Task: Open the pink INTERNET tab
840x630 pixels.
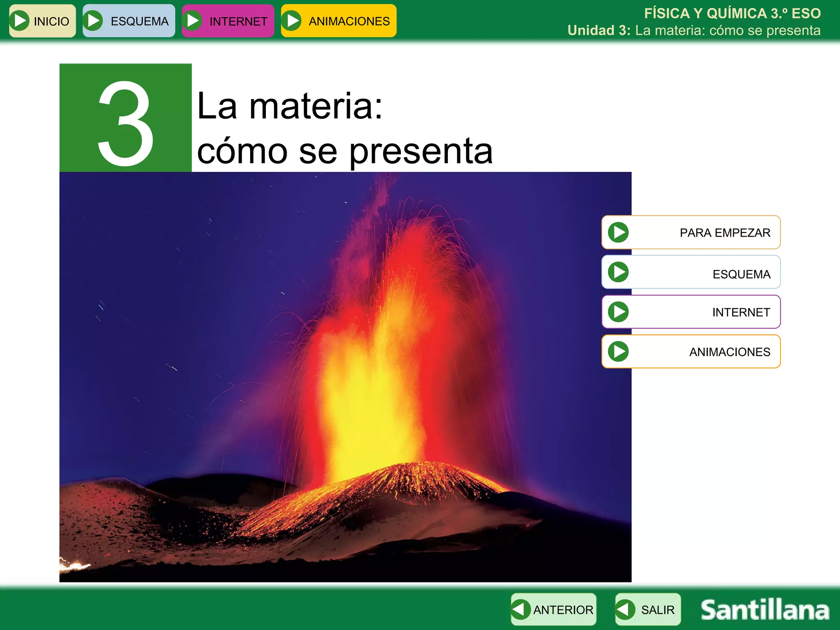Action: click(x=238, y=21)
